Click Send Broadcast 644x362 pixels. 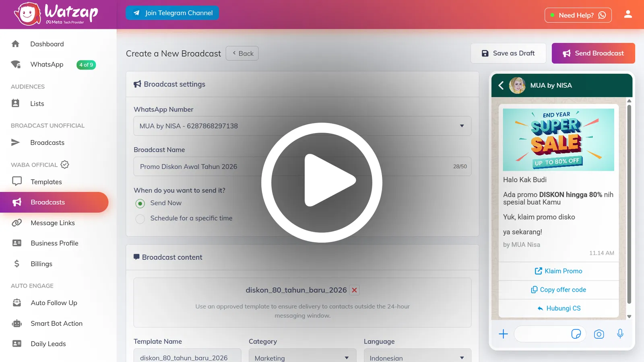coord(593,53)
